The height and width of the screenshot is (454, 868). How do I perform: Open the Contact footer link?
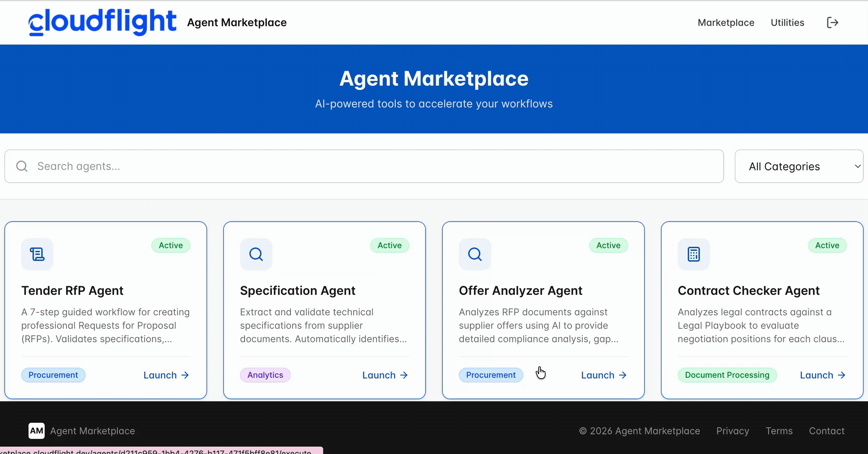(827, 431)
